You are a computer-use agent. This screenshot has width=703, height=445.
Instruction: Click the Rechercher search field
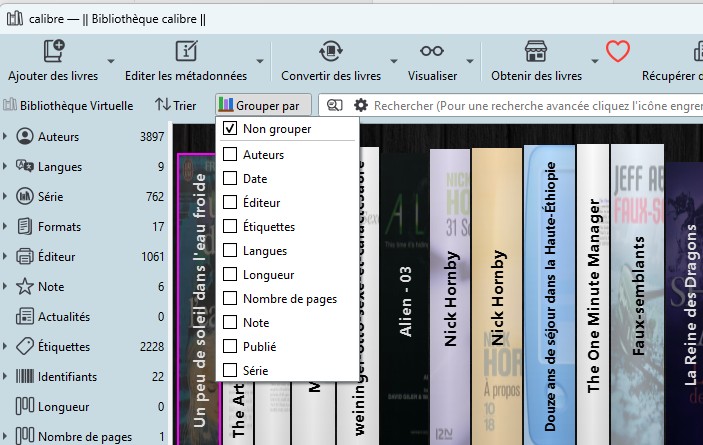pos(530,105)
